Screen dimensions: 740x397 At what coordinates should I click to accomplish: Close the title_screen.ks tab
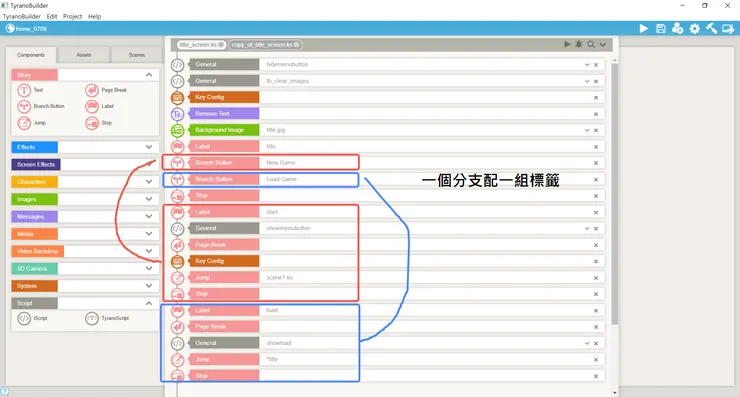[221, 45]
